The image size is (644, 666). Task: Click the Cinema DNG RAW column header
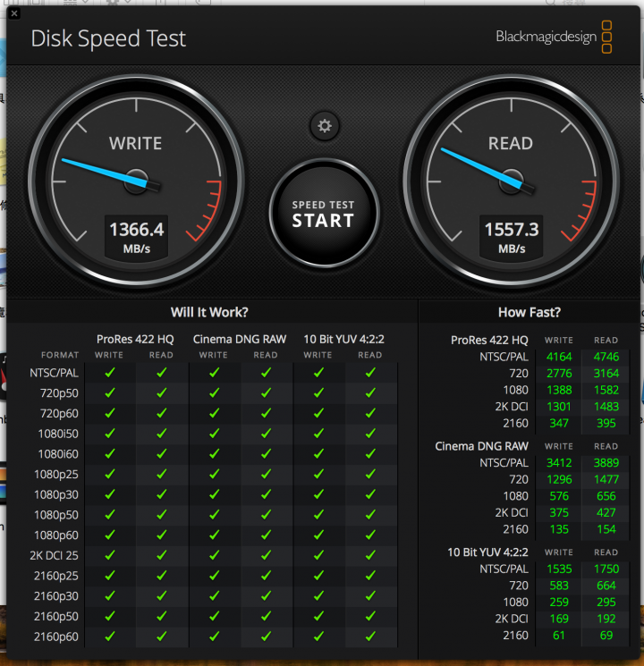240,340
